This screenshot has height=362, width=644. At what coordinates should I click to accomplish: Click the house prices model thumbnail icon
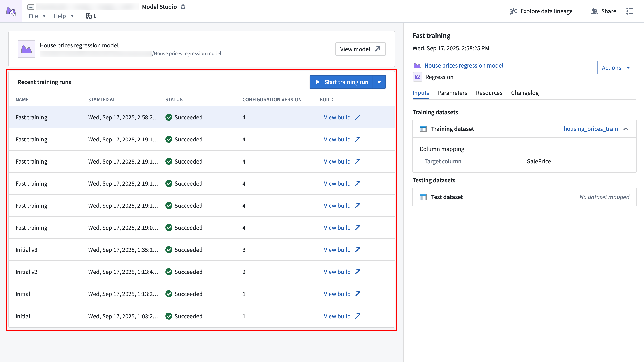[x=26, y=49]
